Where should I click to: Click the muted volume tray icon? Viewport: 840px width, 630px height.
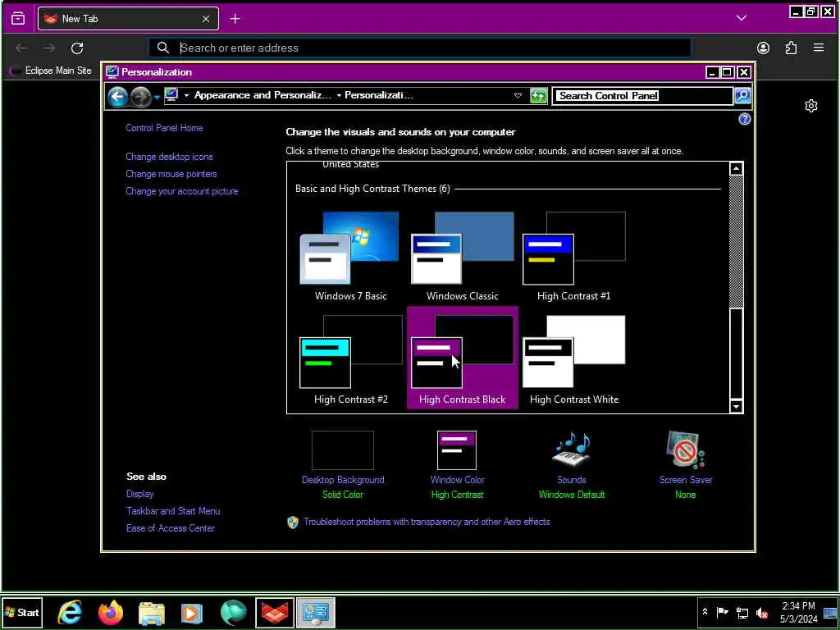coord(762,612)
